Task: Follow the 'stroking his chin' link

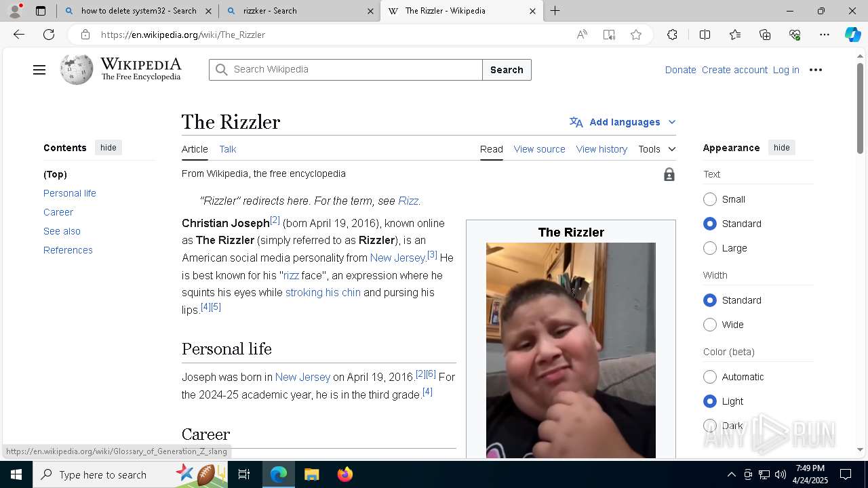Action: (323, 292)
